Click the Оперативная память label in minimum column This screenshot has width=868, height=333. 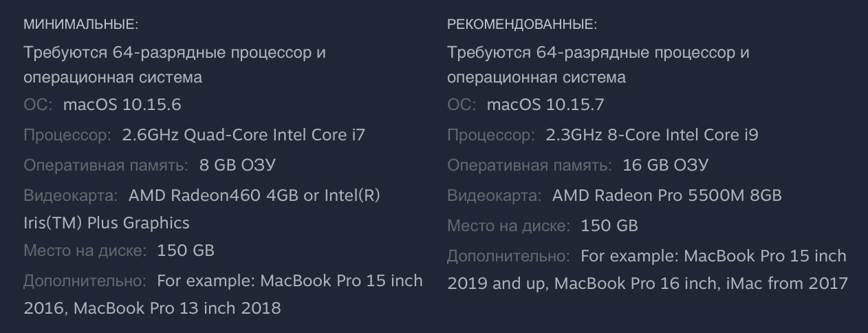coord(106,165)
